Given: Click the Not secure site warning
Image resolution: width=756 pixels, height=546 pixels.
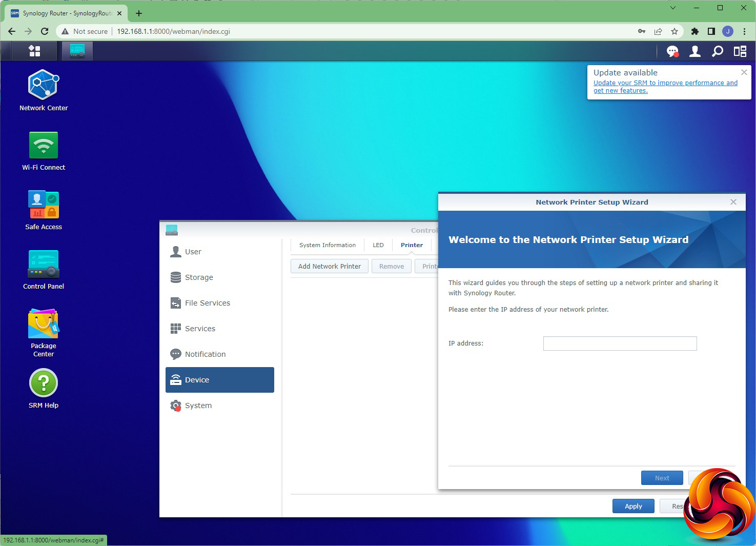Looking at the screenshot, I should pos(85,31).
